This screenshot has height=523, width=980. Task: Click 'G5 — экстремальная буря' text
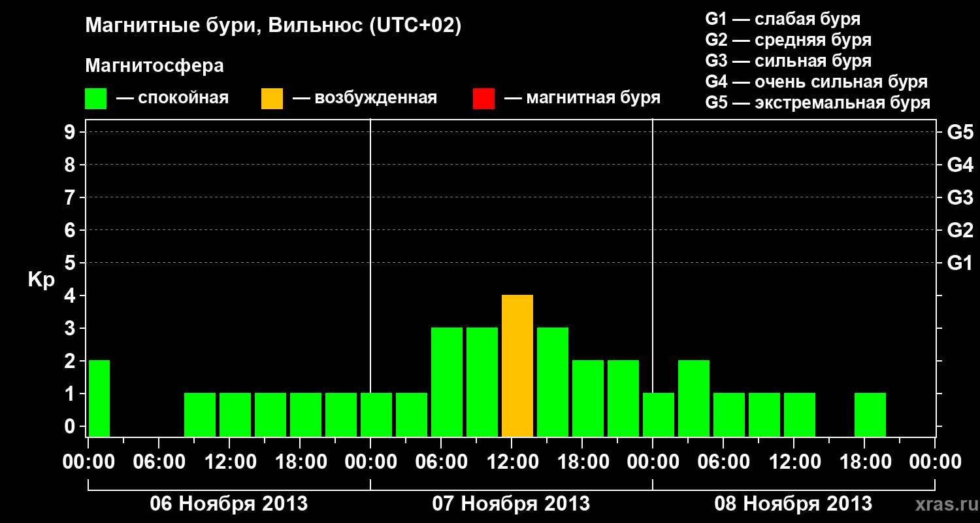[x=817, y=103]
